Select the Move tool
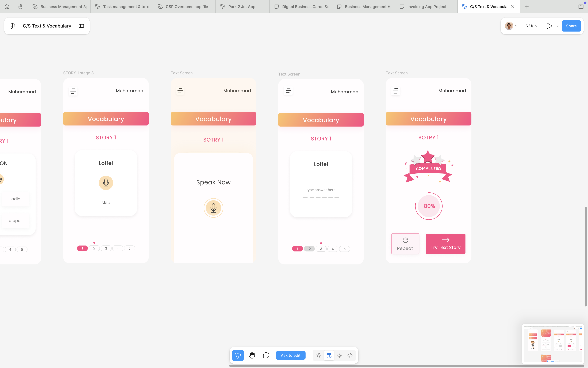The image size is (588, 368). [238, 355]
